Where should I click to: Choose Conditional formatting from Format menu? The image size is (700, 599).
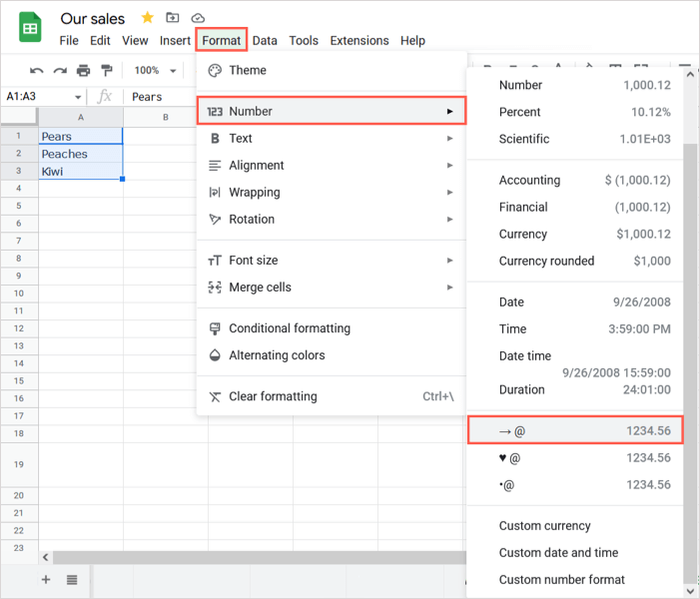(x=290, y=328)
